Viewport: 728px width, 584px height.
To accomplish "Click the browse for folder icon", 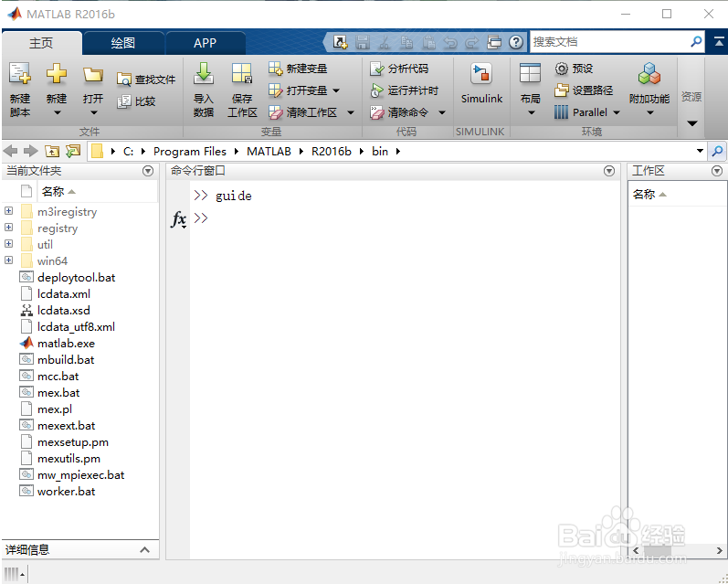I will (73, 151).
